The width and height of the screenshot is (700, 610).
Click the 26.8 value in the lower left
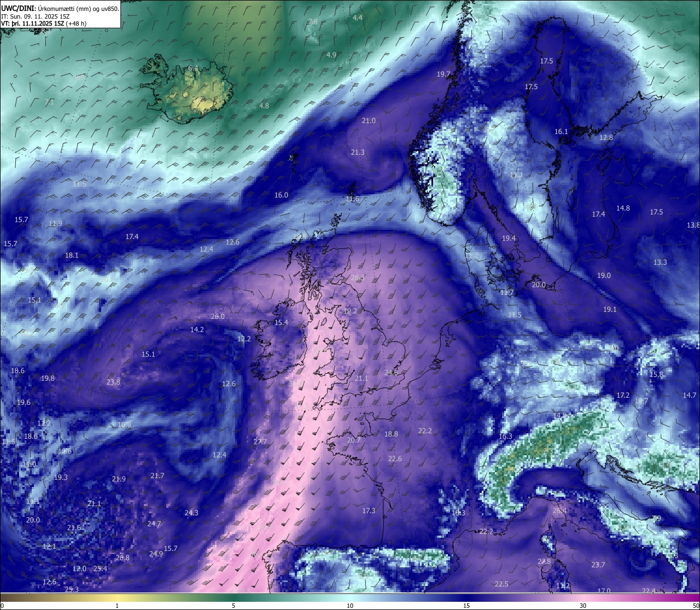122,558
